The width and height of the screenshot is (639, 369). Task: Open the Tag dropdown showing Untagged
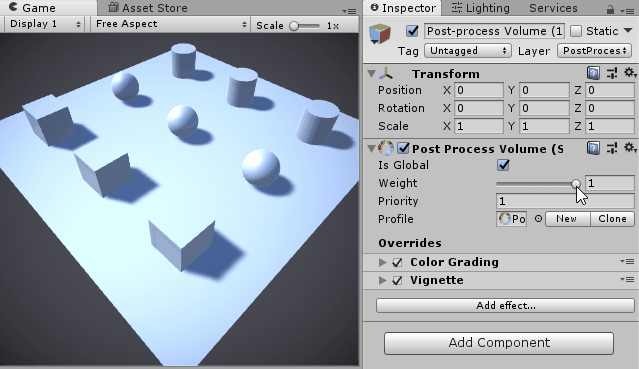point(468,51)
